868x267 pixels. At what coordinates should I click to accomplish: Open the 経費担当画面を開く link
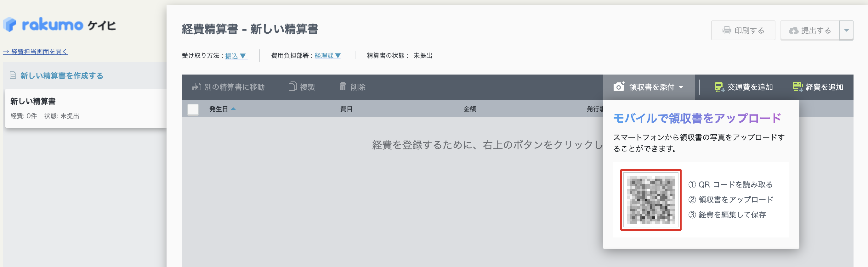(x=35, y=52)
